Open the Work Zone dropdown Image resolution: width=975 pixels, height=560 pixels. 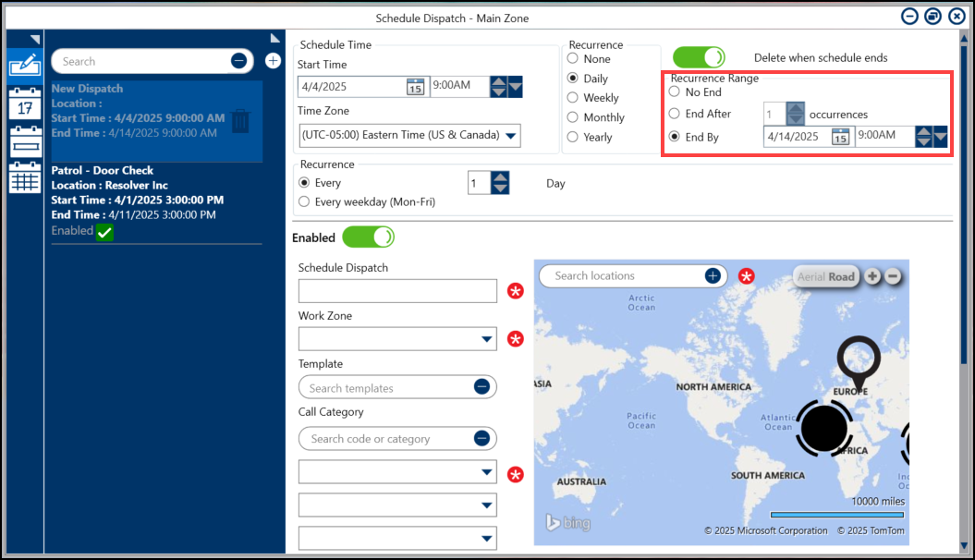point(397,339)
